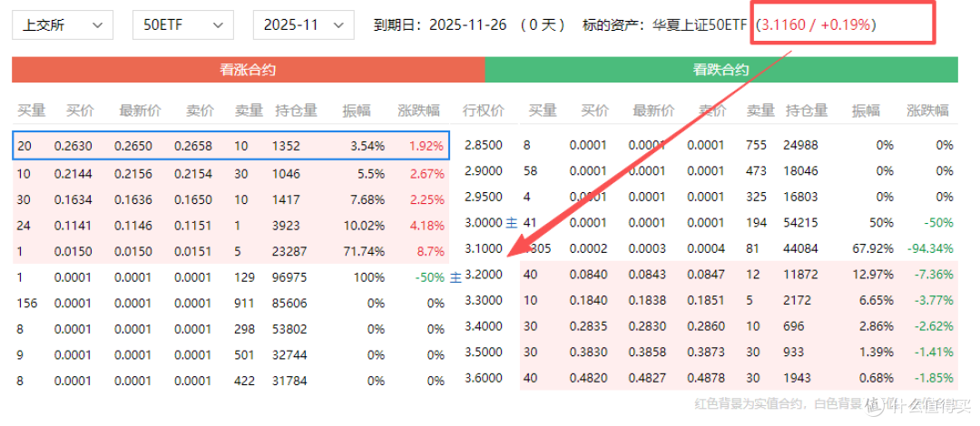980x426 pixels.
Task: Click call bid price 0.1634
Action: click(x=73, y=200)
